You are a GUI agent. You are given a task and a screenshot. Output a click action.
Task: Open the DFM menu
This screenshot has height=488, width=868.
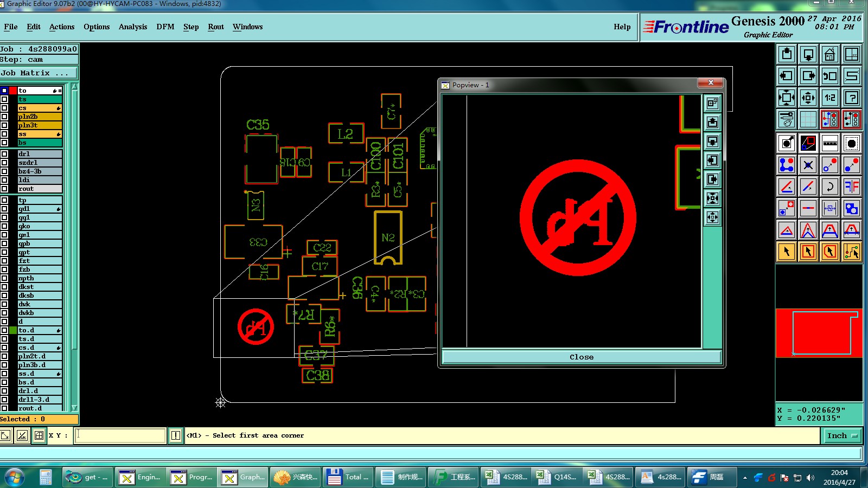click(165, 27)
